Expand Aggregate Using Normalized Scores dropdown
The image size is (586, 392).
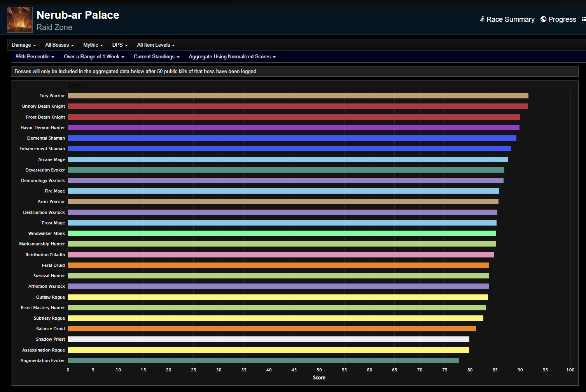(x=232, y=57)
